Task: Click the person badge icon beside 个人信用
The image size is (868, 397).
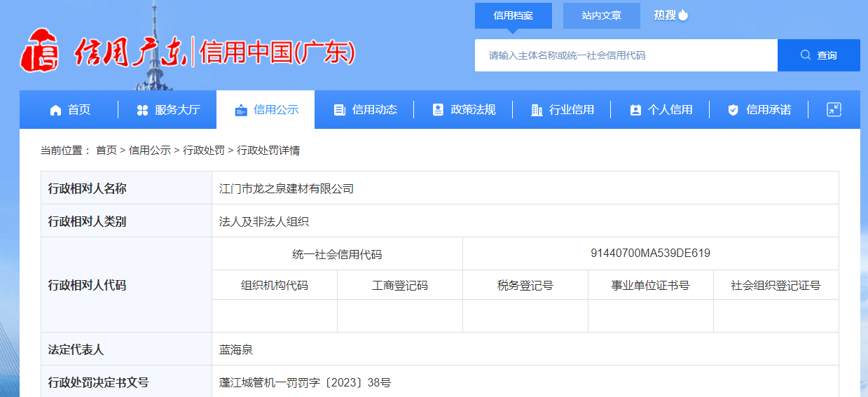Action: [x=635, y=110]
